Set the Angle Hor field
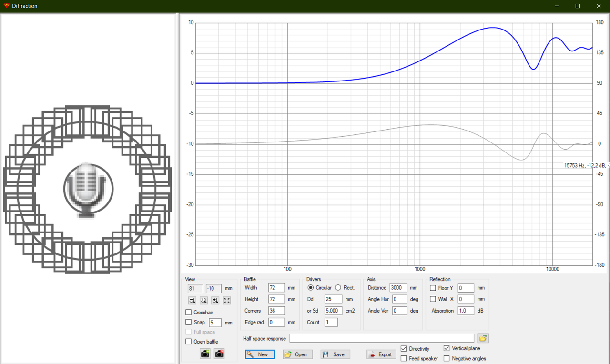Screen dimensions: 610x364 pyautogui.click(x=400, y=299)
